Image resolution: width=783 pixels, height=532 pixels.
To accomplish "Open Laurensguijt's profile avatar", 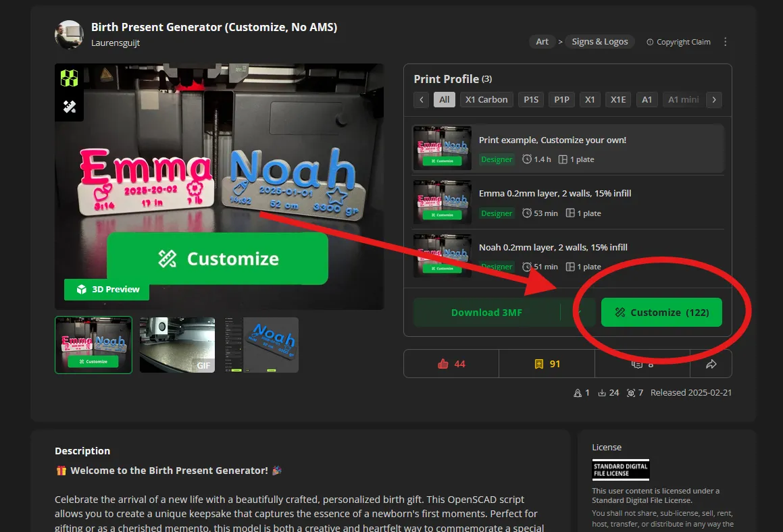I will (69, 34).
